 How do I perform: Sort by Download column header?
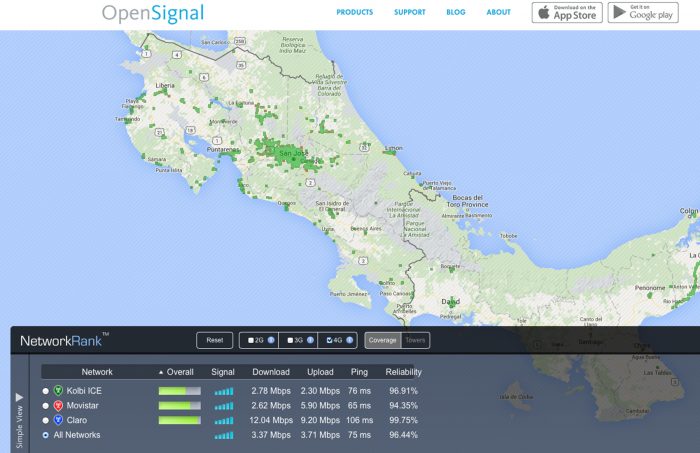click(271, 372)
